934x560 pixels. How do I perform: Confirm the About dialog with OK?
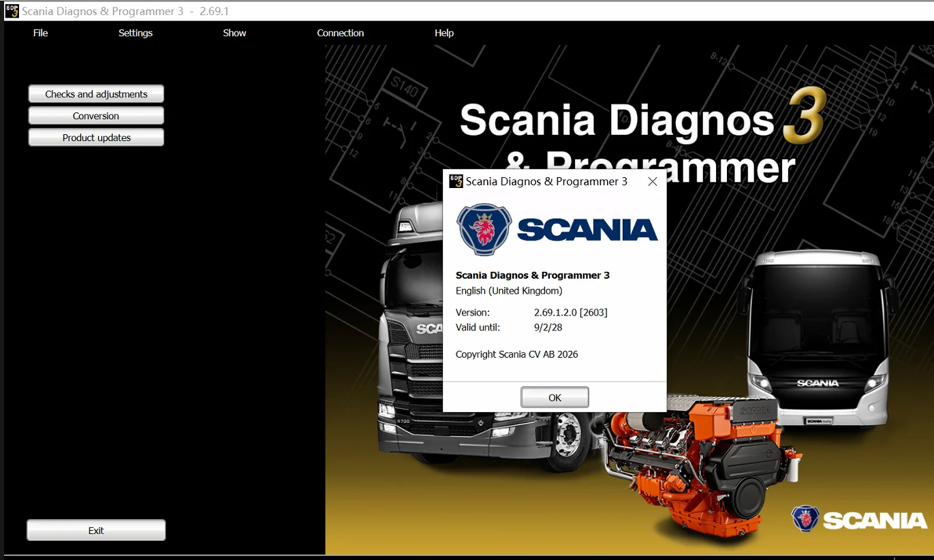tap(555, 397)
